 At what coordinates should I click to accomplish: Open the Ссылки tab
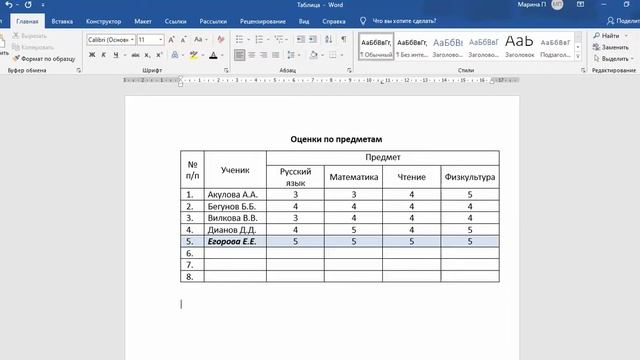[x=176, y=21]
